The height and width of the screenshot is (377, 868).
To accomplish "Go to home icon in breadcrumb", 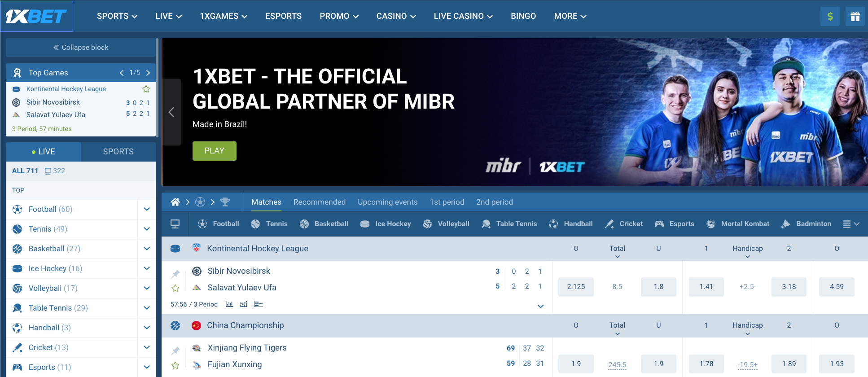I will (175, 202).
